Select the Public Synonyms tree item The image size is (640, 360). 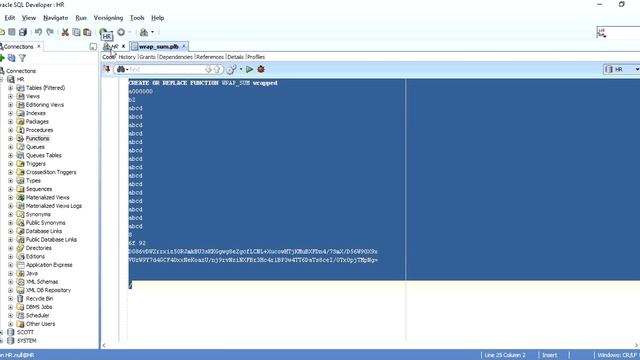(x=45, y=223)
